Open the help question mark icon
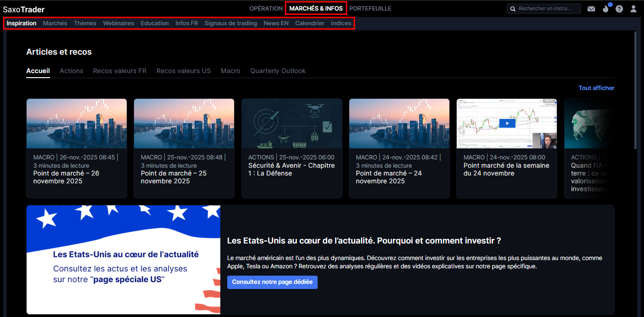The height and width of the screenshot is (317, 644). point(619,9)
